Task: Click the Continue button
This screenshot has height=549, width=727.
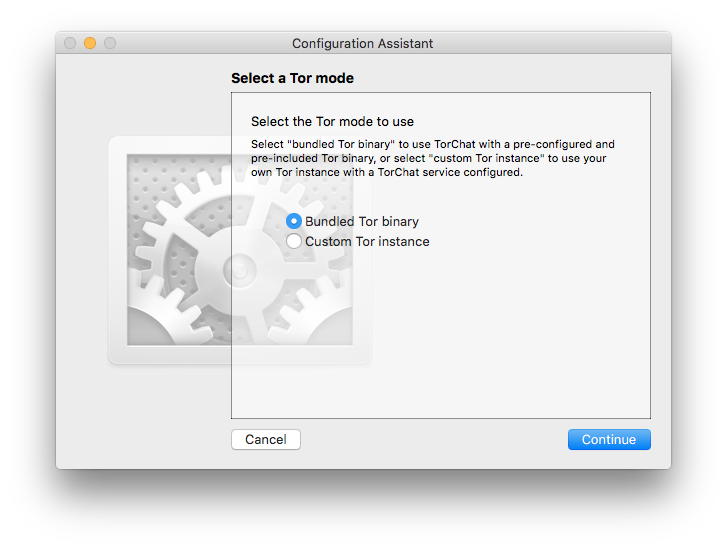Action: click(609, 439)
